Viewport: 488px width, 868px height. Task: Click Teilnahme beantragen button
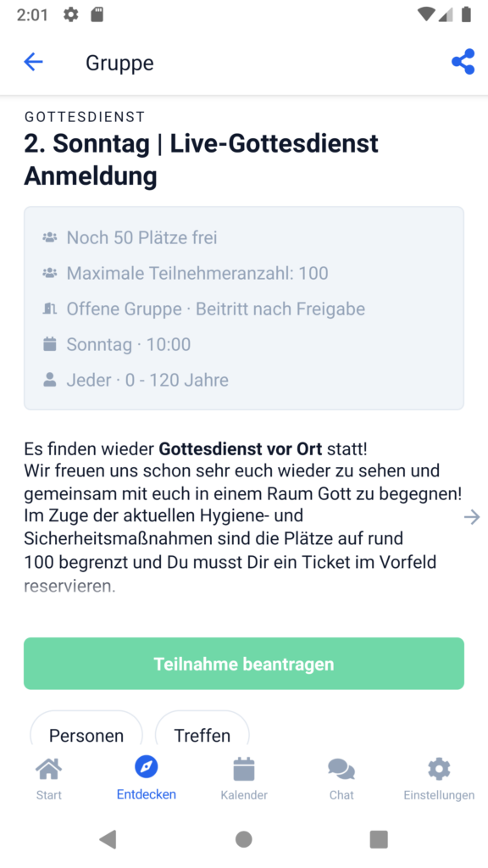point(244,663)
